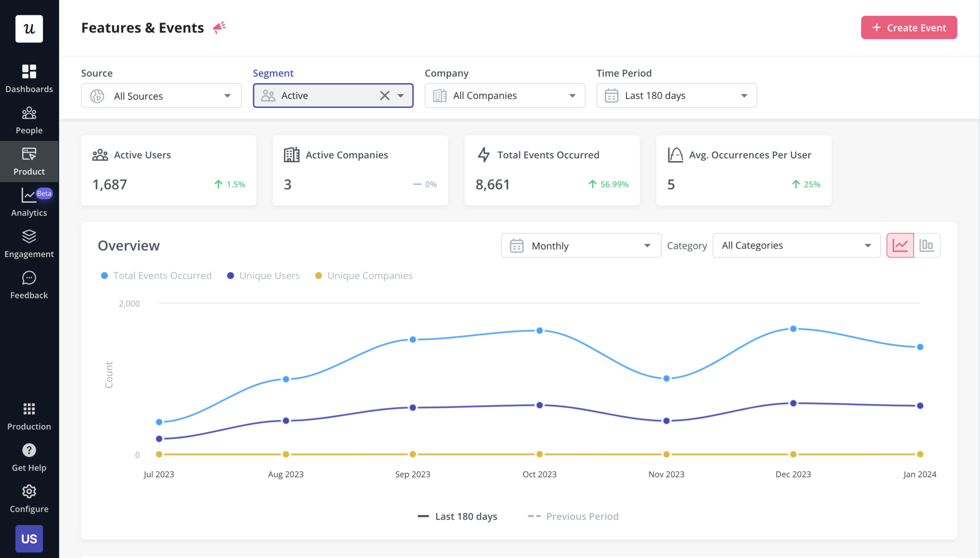Toggle the Unique Users series legend

[x=264, y=276]
